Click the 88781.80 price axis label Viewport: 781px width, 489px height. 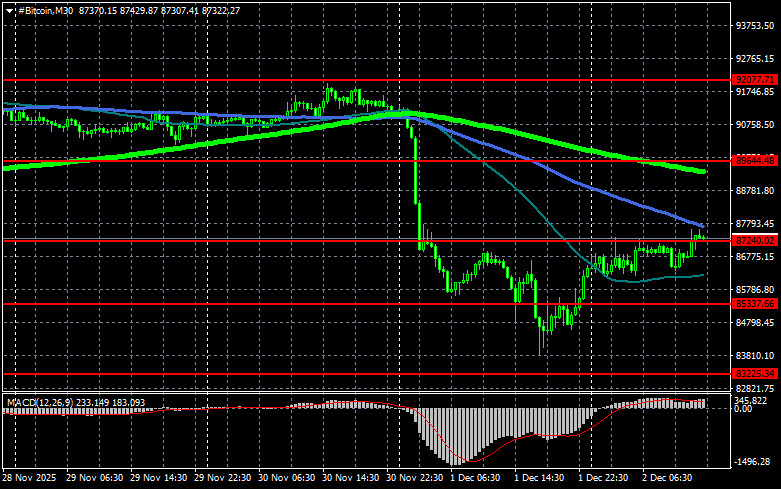point(755,191)
